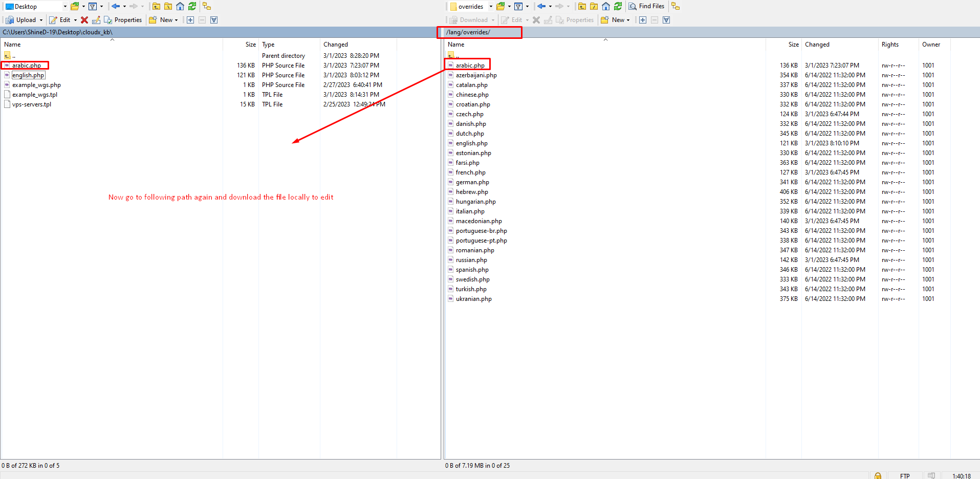980x479 pixels.
Task: Toggle the local directory tree view
Action: [x=207, y=6]
